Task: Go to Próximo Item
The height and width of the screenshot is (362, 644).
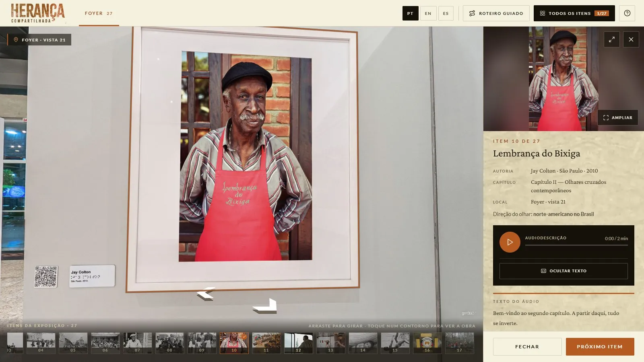Action: [x=600, y=347]
